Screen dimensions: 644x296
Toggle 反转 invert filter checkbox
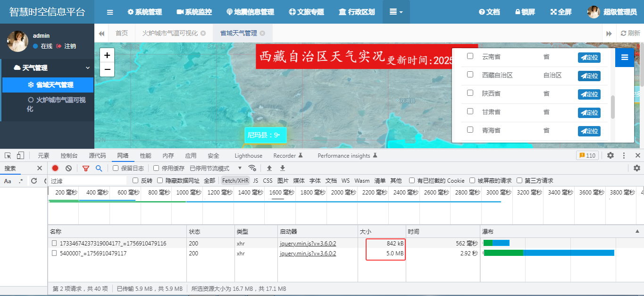(135, 180)
